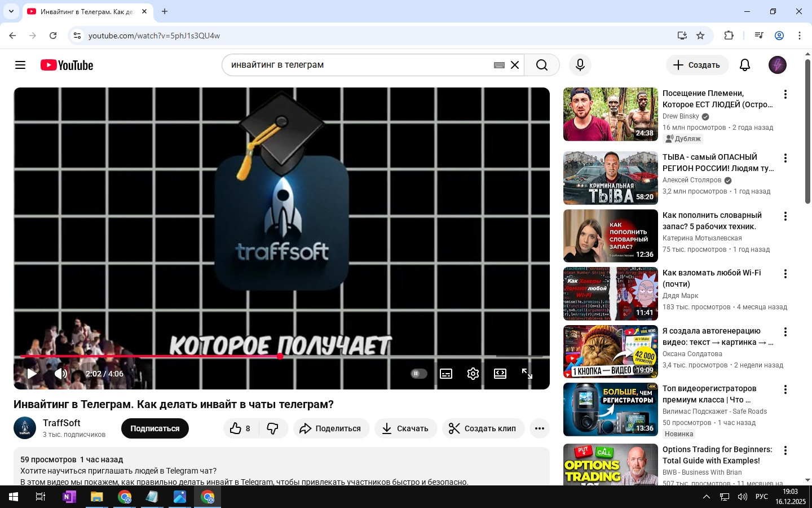Open menu for автогенерацию видео item
The image size is (812, 508).
785,332
